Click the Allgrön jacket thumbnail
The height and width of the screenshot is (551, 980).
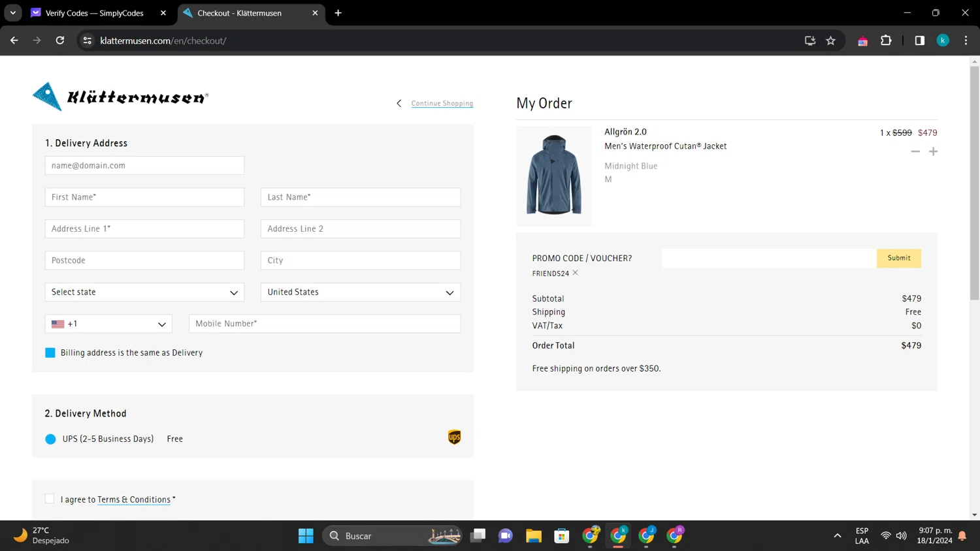[x=554, y=176]
